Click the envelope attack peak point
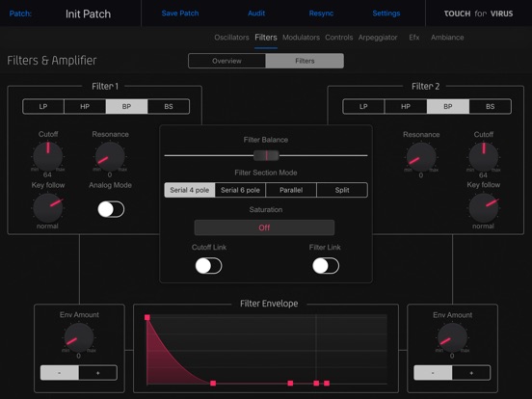The width and height of the screenshot is (532, 399). click(147, 317)
